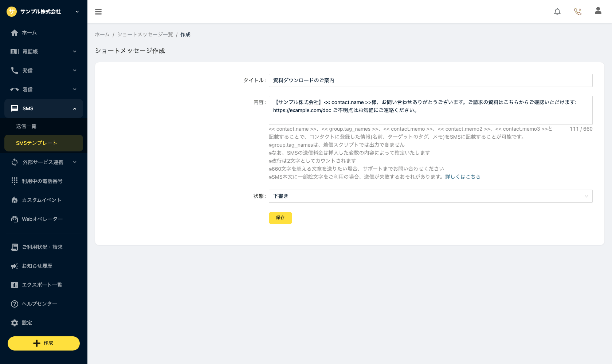Click the 着信 incoming call icon
The image size is (612, 364).
click(15, 90)
